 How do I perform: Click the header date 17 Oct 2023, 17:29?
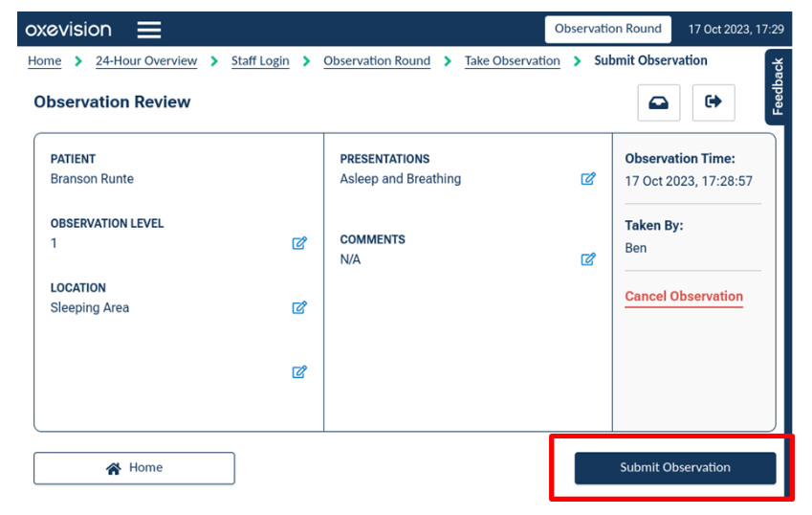pyautogui.click(x=735, y=30)
